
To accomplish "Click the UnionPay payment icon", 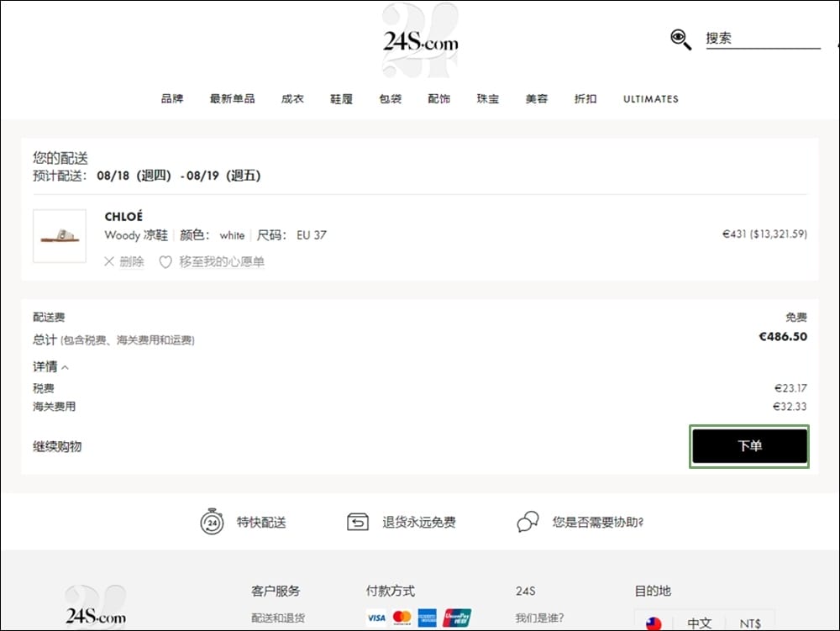I will 457,618.
